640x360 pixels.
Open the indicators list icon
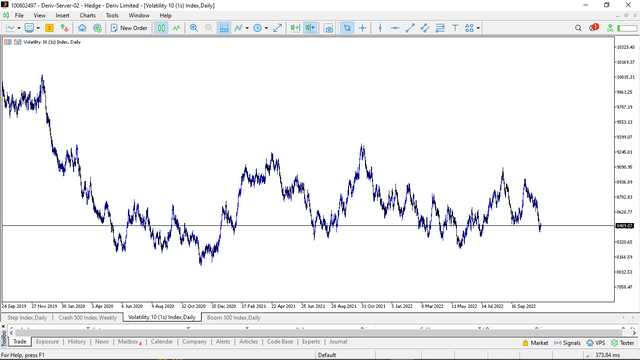pyautogui.click(x=238, y=28)
